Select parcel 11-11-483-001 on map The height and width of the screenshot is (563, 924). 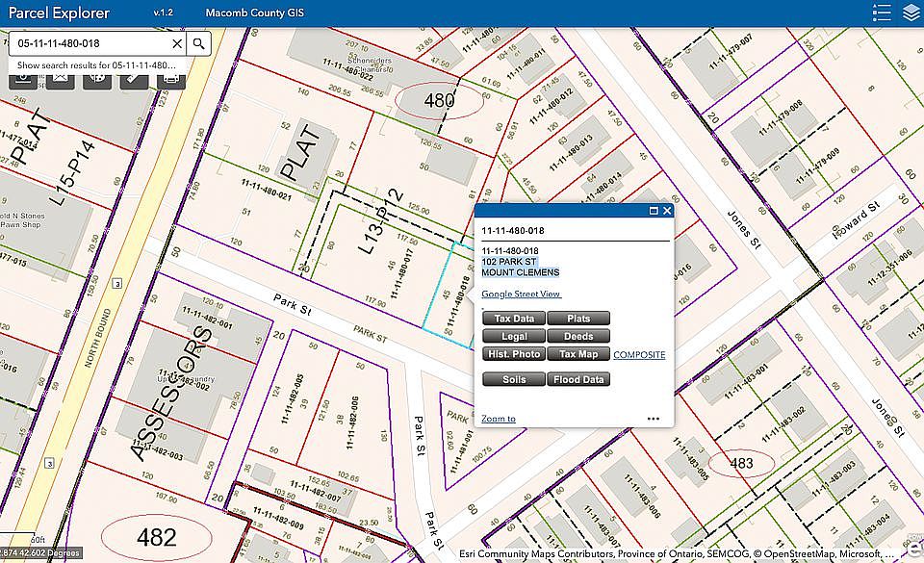[x=746, y=381]
